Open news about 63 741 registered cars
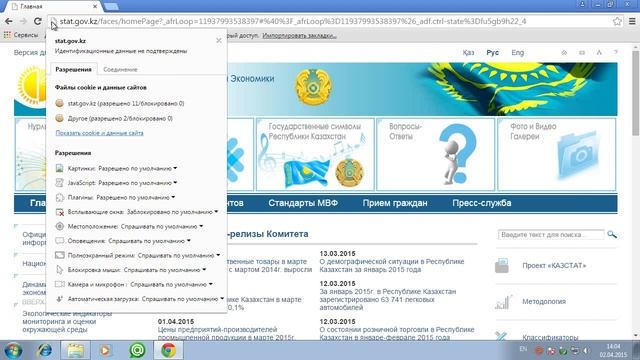Screen dimensions: 640x360 tap(388, 299)
